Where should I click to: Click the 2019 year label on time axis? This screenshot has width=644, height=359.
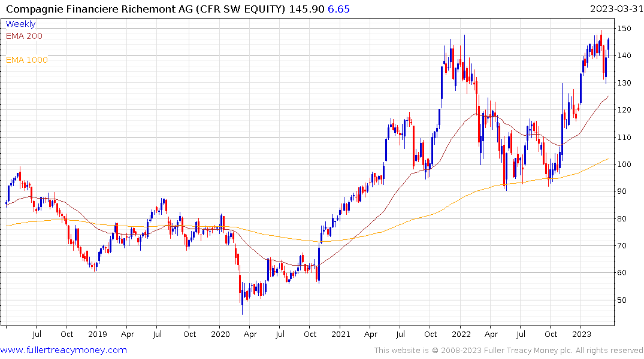[98, 334]
